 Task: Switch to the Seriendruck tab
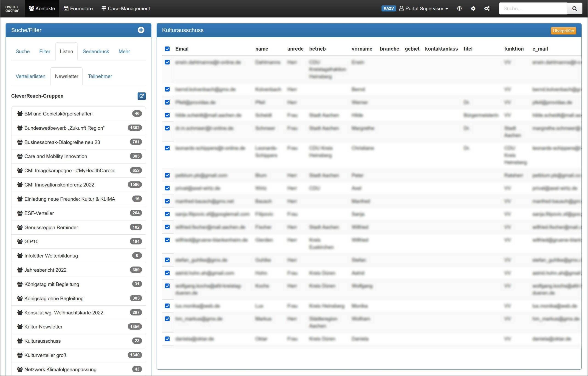coord(96,51)
